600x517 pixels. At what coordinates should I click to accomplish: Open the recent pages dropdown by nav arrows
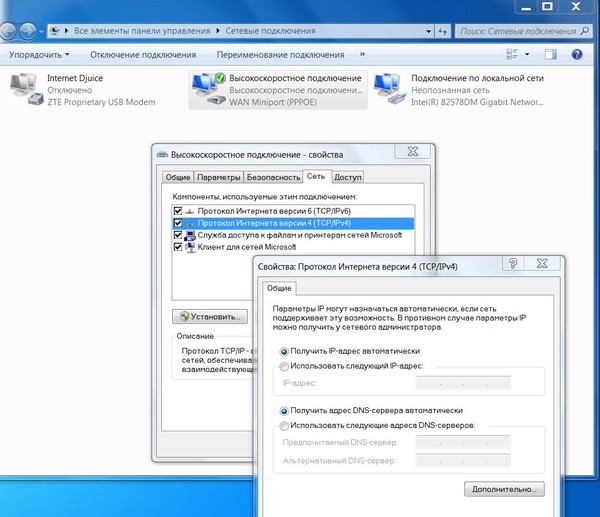click(41, 32)
